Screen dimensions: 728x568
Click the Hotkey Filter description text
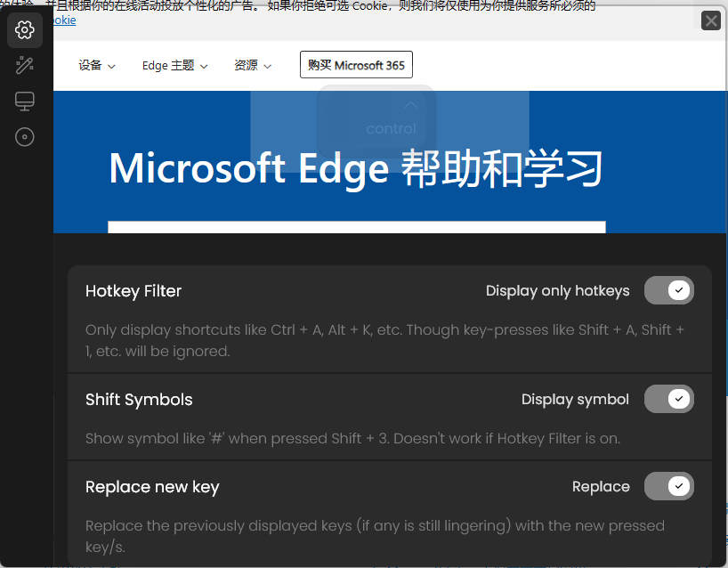coord(384,340)
